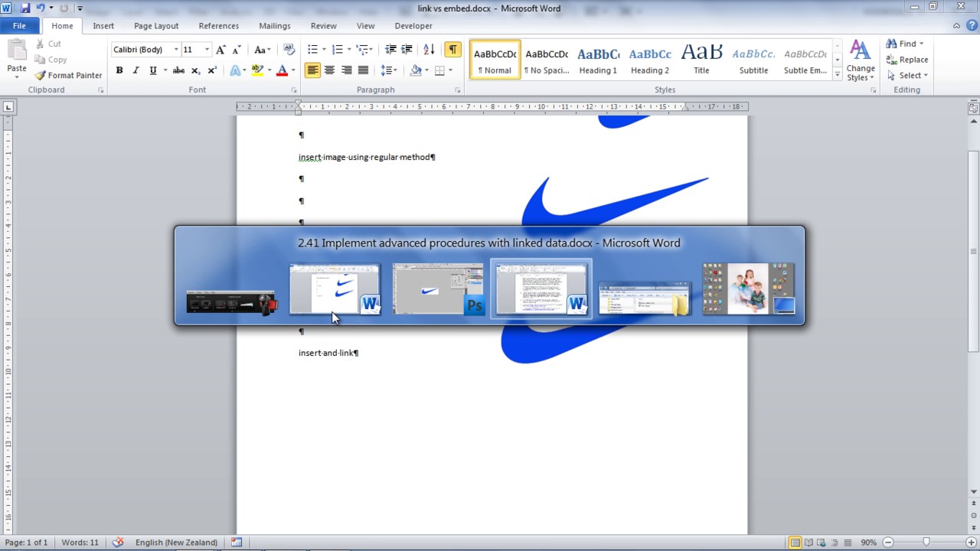Screen dimensions: 980x551
Task: Apply the Heading 1 style
Action: [x=598, y=60]
